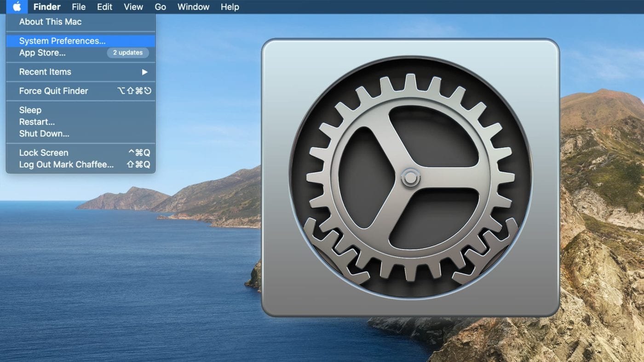644x362 pixels.
Task: Select Restart… in the Apple menu
Action: tap(37, 122)
